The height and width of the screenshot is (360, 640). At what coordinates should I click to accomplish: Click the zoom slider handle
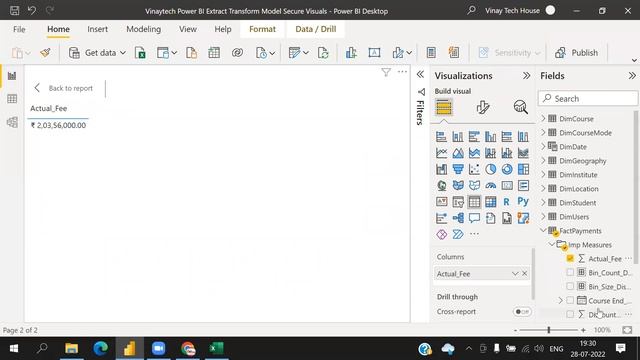pos(549,330)
